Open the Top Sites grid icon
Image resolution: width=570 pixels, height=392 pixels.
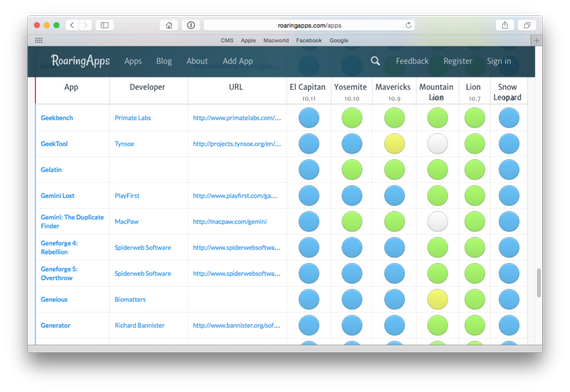(x=39, y=40)
